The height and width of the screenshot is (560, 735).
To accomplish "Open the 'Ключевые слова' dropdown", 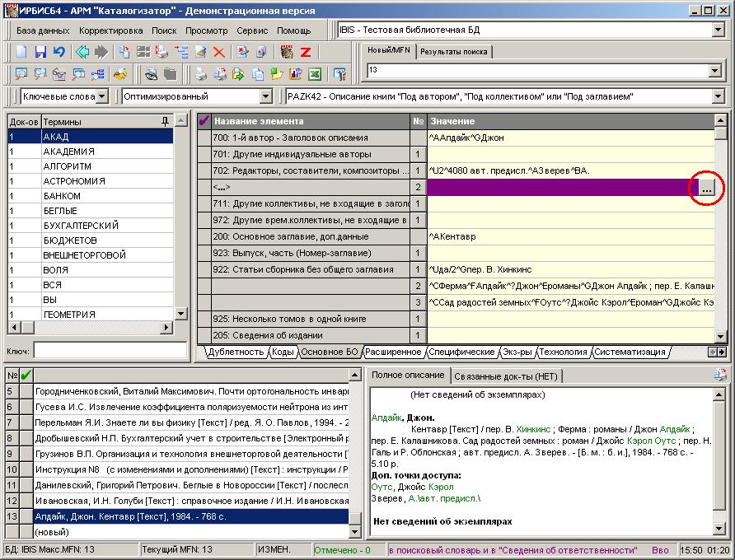I will (101, 96).
